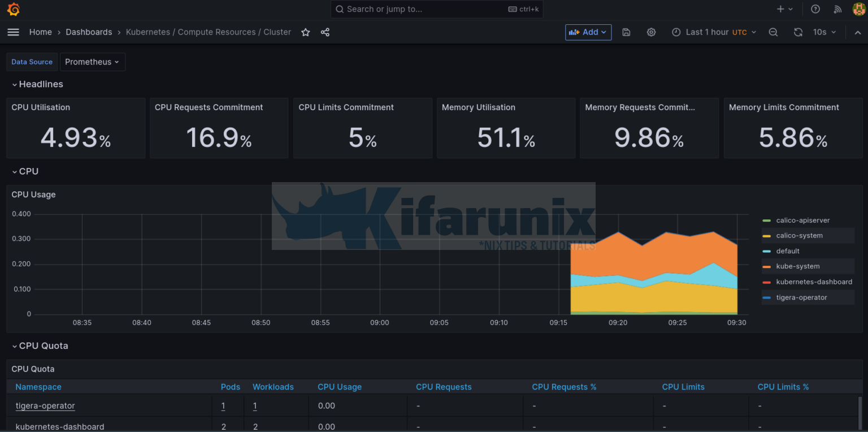
Task: Click the zoom out time range icon
Action: tap(773, 32)
